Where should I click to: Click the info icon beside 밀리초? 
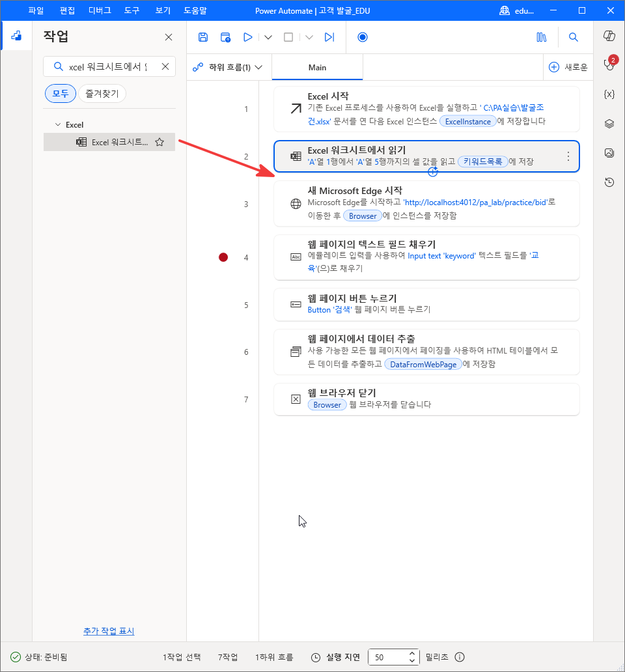(x=460, y=657)
